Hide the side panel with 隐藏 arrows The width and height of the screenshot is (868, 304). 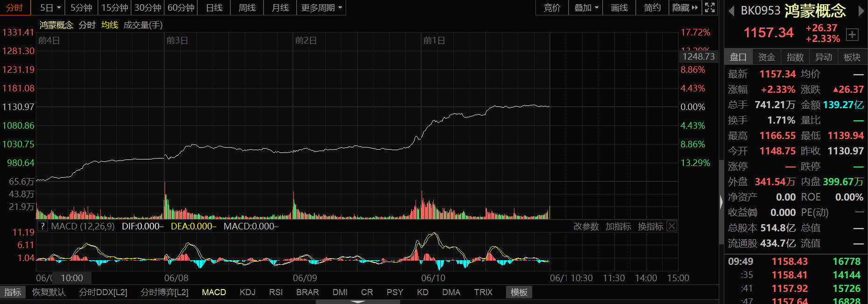(x=685, y=8)
